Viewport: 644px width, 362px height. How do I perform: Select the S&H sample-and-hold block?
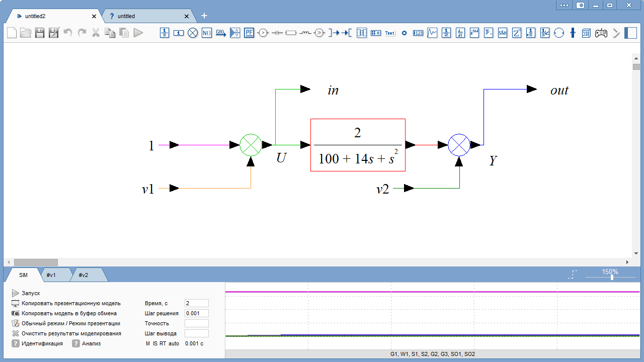[x=503, y=33]
